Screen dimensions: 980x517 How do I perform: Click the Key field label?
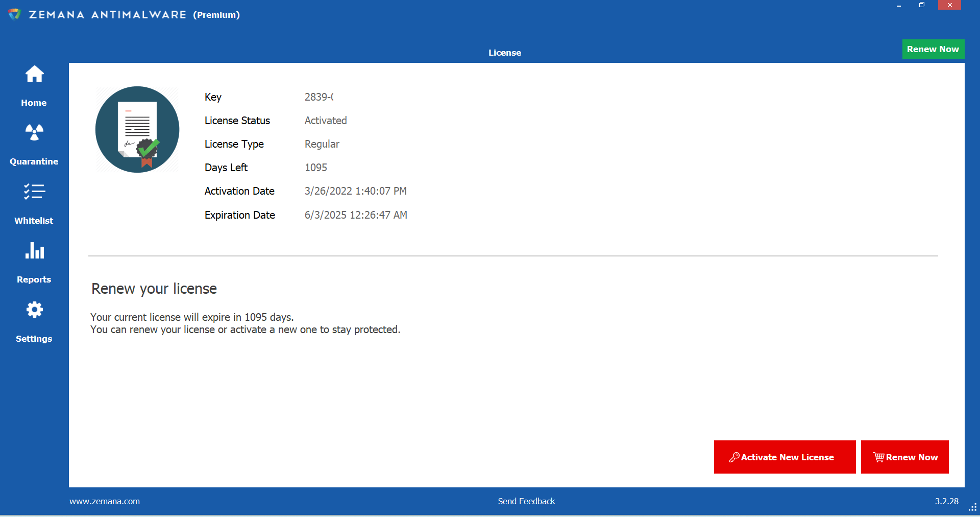point(213,97)
